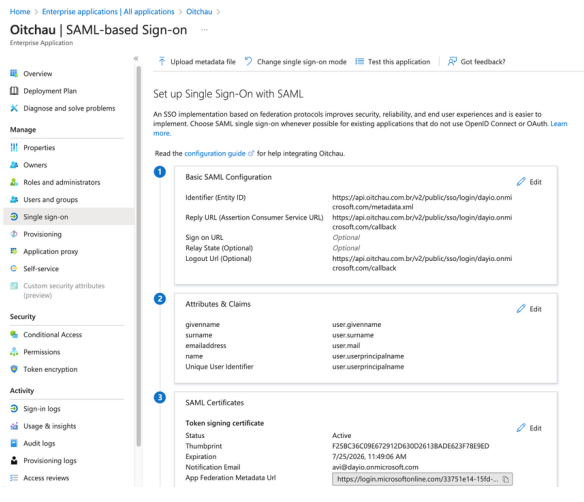Click the Change single sign-on mode icon
This screenshot has height=502, width=584.
tap(248, 61)
